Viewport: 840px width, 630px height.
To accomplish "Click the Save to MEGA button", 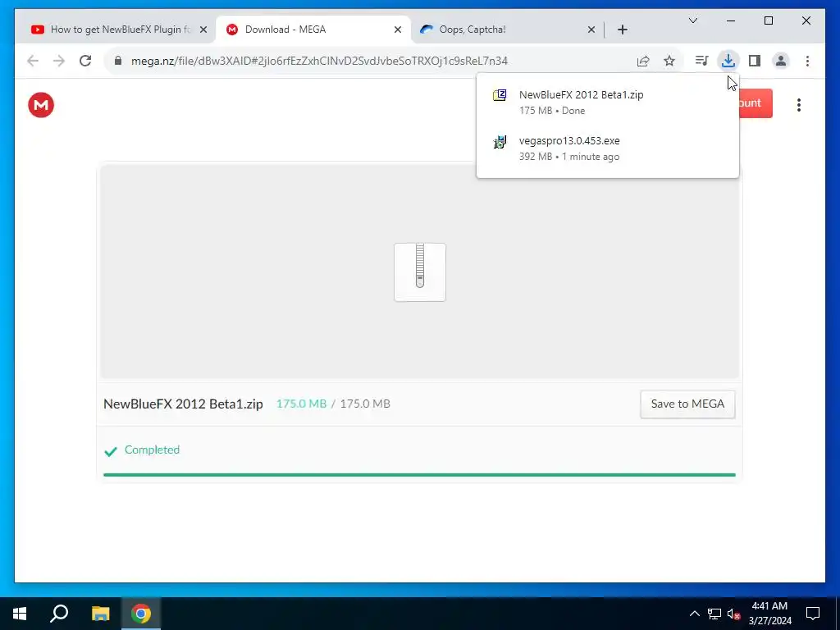I will (687, 404).
